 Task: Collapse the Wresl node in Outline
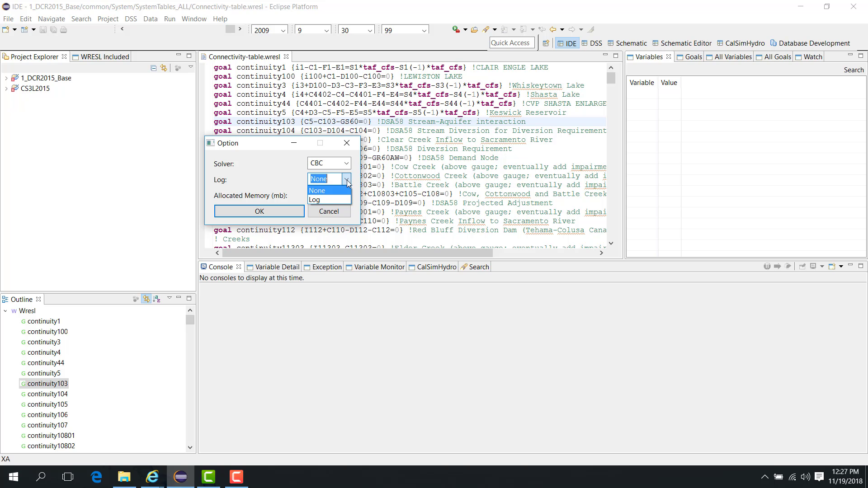[x=5, y=311]
